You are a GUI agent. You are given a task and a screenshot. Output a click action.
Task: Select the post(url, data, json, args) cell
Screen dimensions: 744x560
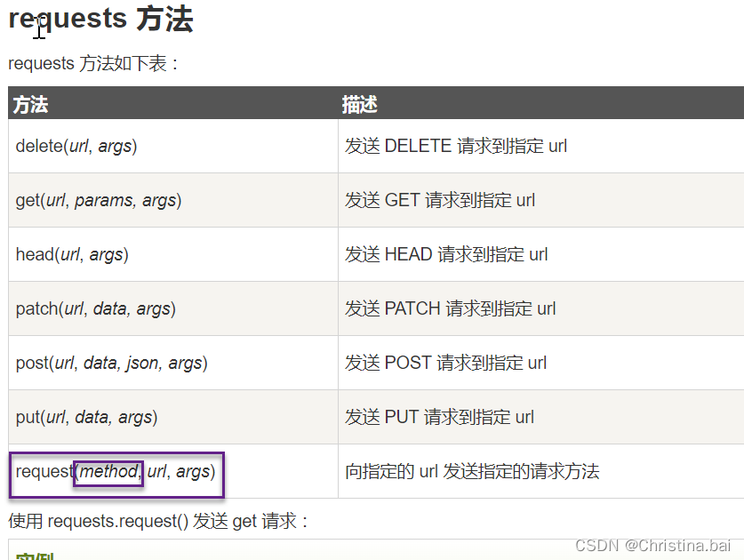[x=173, y=363]
